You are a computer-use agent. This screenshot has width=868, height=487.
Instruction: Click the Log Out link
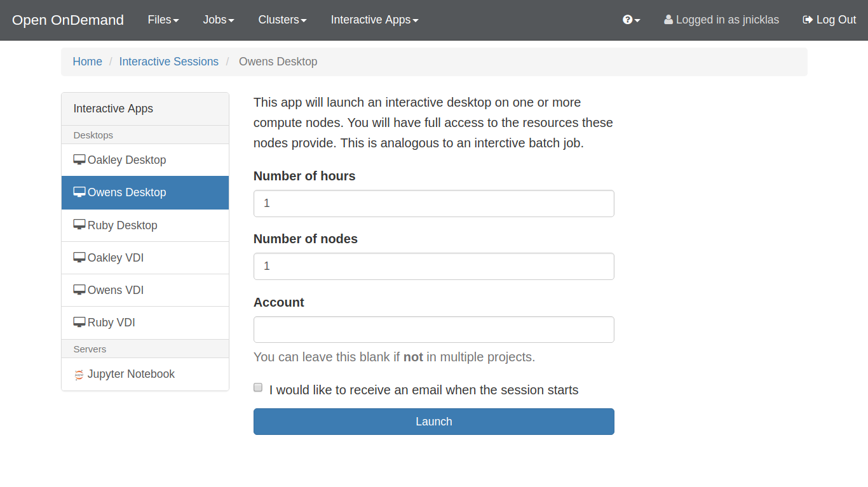pos(829,20)
